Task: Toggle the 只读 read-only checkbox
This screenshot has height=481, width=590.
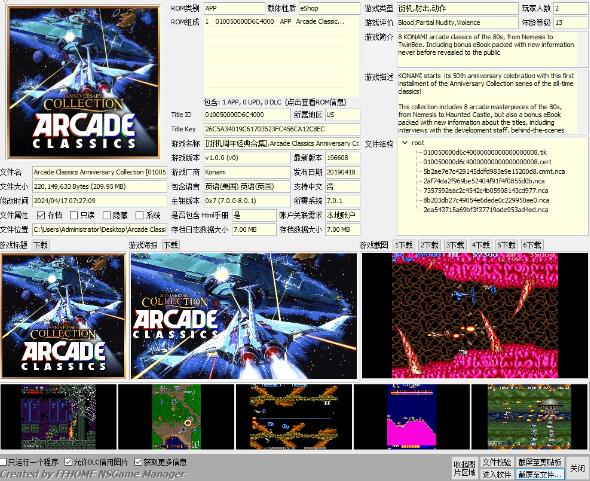Action: pyautogui.click(x=74, y=215)
